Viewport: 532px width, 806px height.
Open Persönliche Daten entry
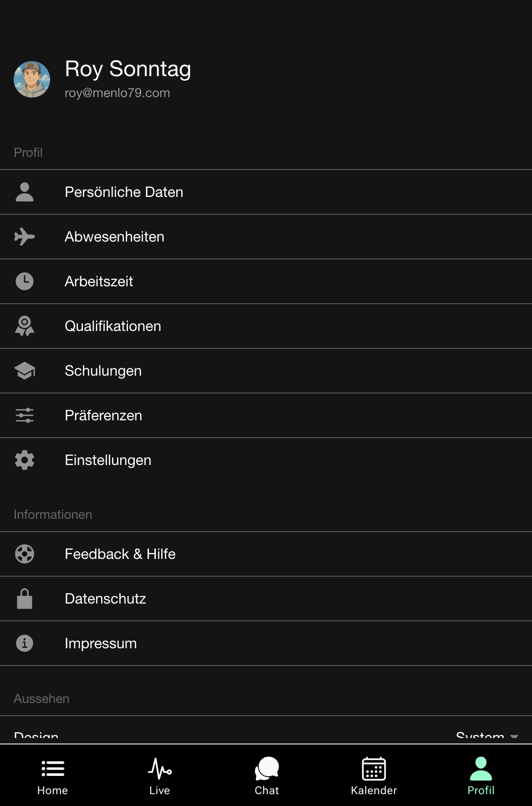click(266, 192)
